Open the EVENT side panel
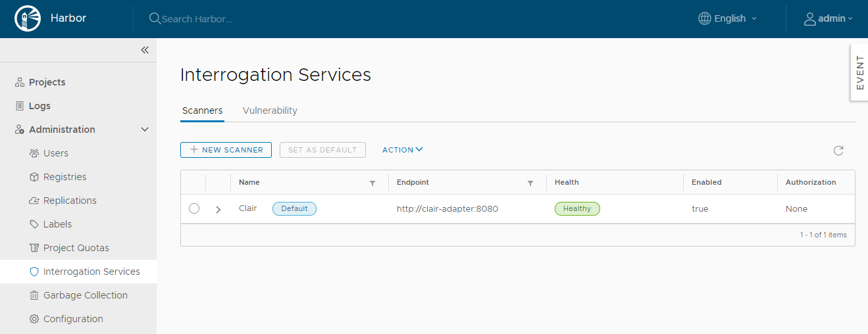Viewport: 868px width, 334px height. click(859, 72)
